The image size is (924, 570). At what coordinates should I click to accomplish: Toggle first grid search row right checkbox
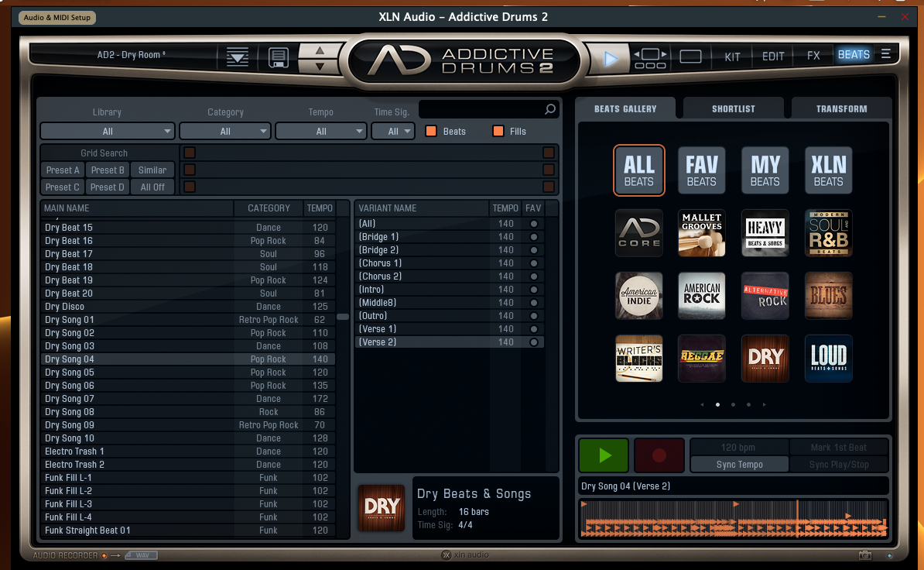(x=549, y=153)
